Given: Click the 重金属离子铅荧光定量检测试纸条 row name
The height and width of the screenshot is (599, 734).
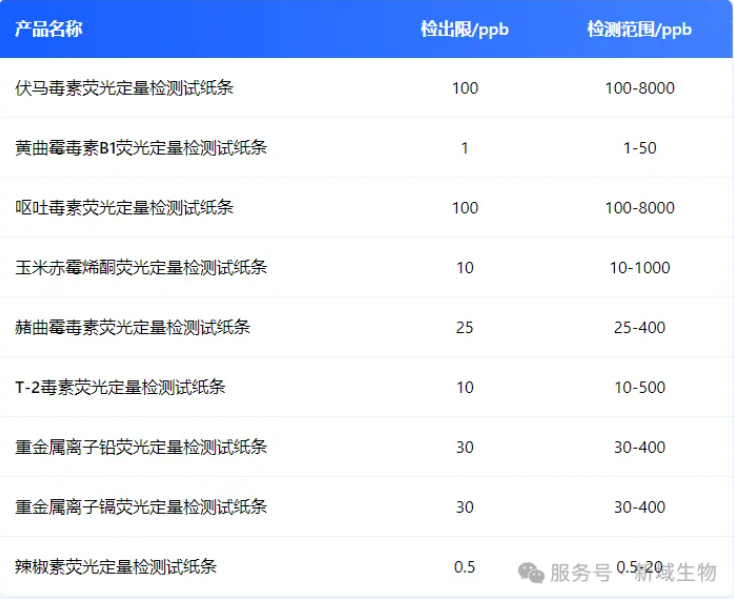Looking at the screenshot, I should tap(141, 447).
